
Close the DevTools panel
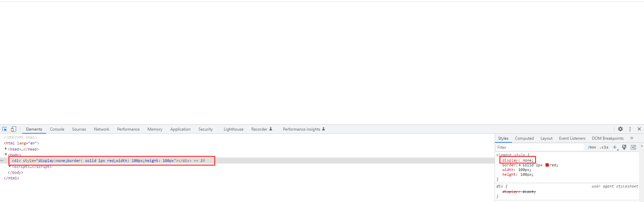(639, 129)
